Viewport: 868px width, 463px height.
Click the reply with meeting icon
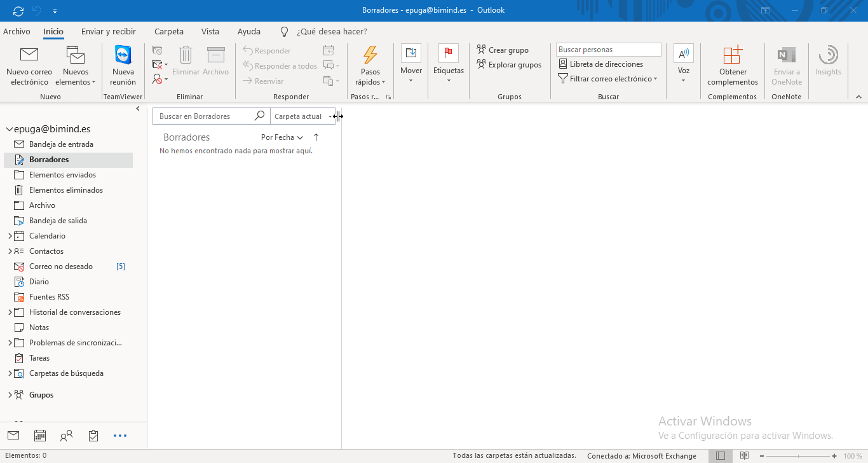tap(329, 50)
